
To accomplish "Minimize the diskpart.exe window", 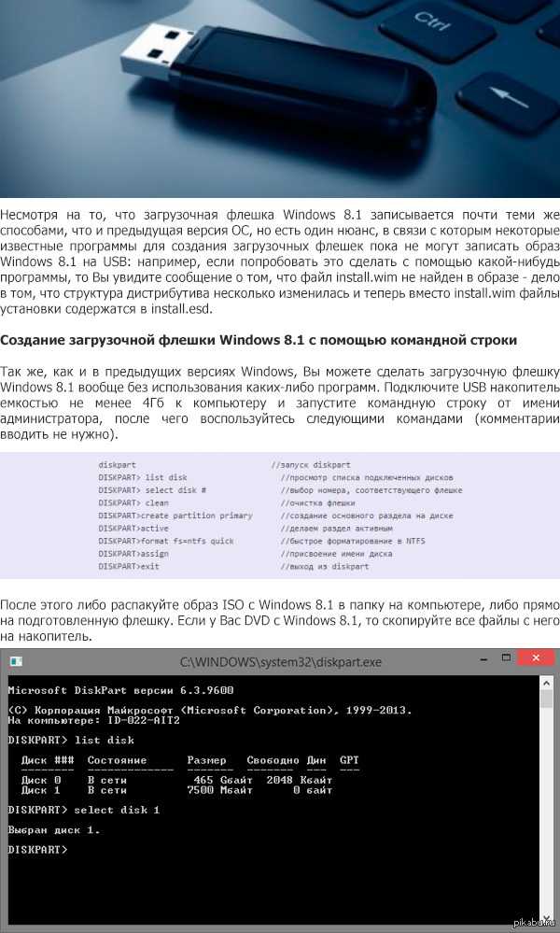I will point(482,658).
